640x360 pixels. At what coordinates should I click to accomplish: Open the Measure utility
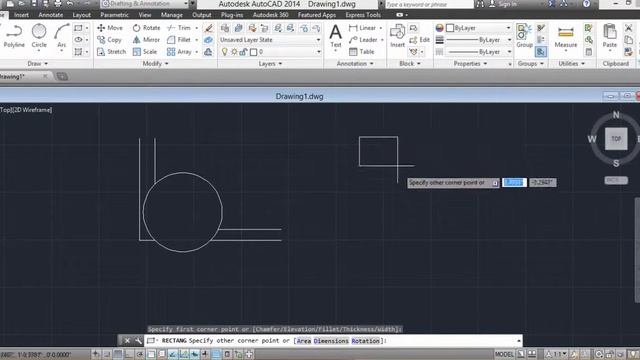pyautogui.click(x=566, y=36)
